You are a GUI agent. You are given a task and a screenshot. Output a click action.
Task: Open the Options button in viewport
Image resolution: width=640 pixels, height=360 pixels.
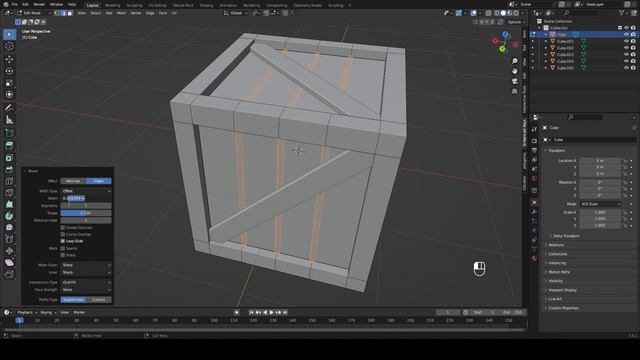[515, 22]
